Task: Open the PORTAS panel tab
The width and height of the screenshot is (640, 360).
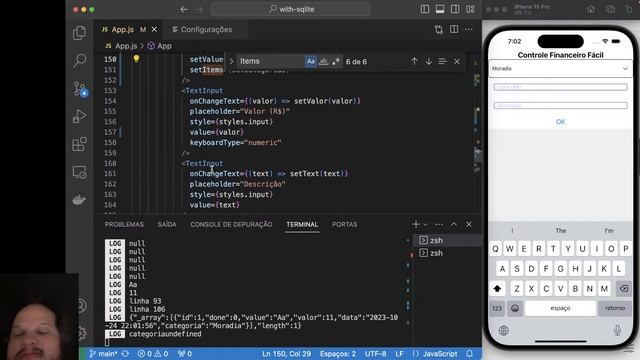Action: 344,224
